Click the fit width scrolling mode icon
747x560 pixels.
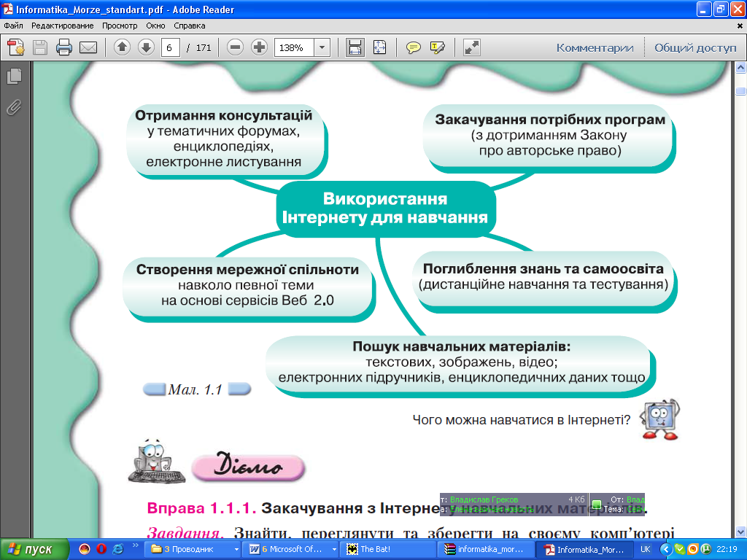(355, 47)
